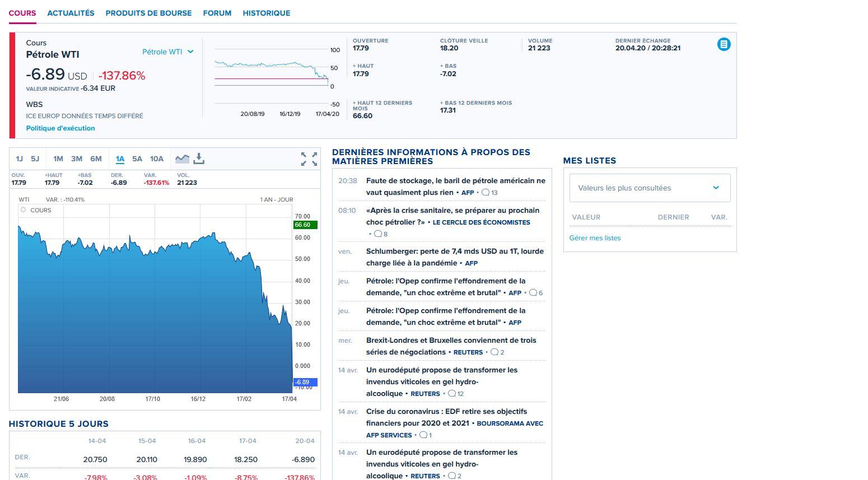Click the download chart data icon

click(199, 159)
